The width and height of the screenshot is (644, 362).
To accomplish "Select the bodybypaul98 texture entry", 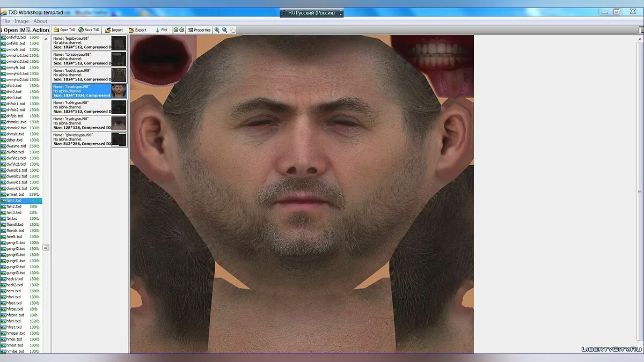I will [x=90, y=75].
